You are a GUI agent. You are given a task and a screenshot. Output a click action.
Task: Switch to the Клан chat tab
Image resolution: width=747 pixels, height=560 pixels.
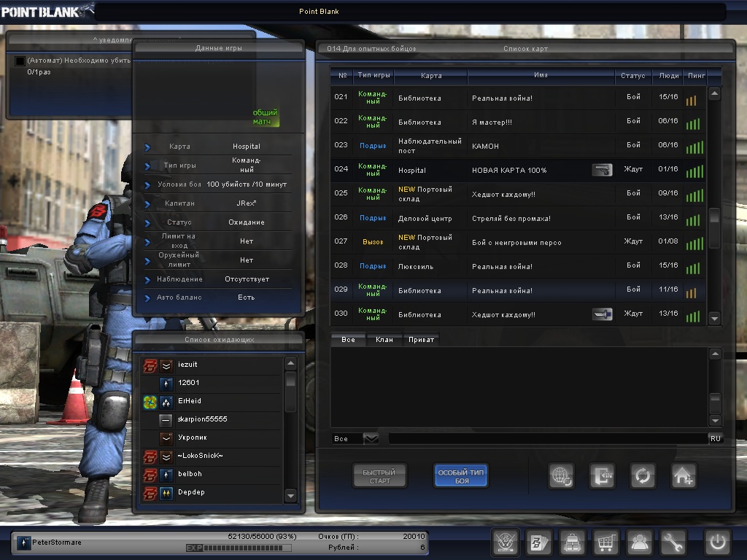pos(384,340)
